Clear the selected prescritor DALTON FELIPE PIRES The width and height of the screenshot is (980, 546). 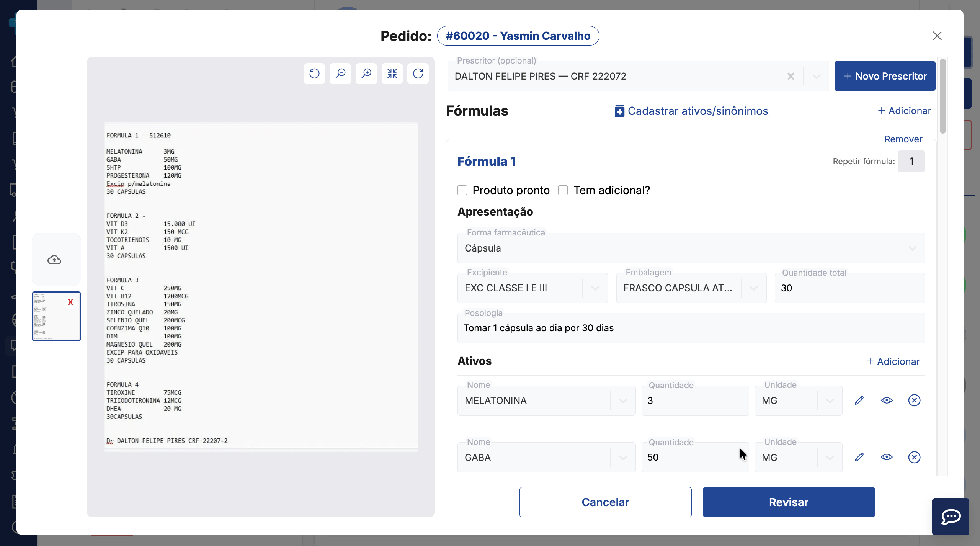(791, 76)
